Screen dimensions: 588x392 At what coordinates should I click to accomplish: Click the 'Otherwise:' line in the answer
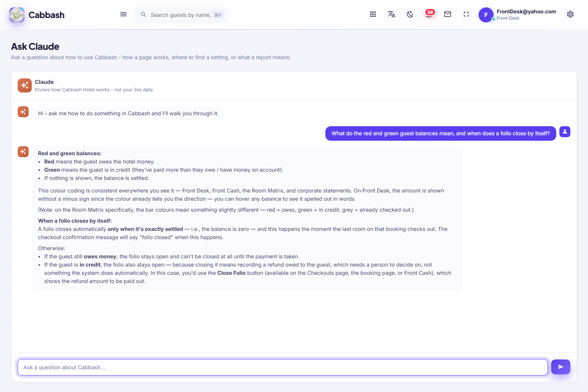point(51,248)
